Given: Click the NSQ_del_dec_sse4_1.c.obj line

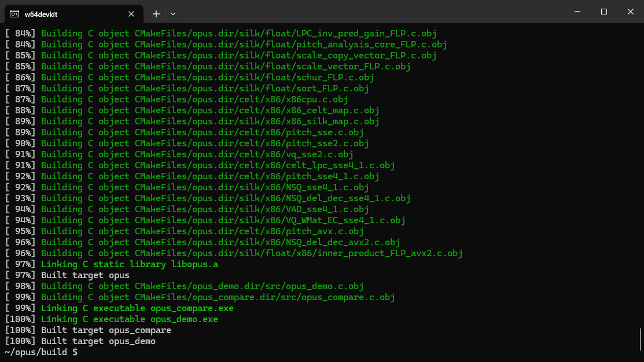Looking at the screenshot, I should [208, 199].
